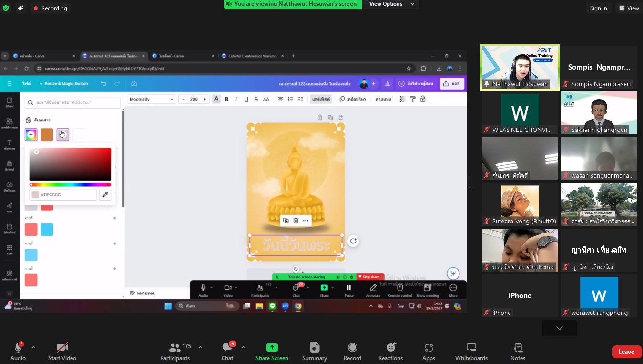Click the green Share Screen button
The width and height of the screenshot is (643, 364).
(272, 352)
